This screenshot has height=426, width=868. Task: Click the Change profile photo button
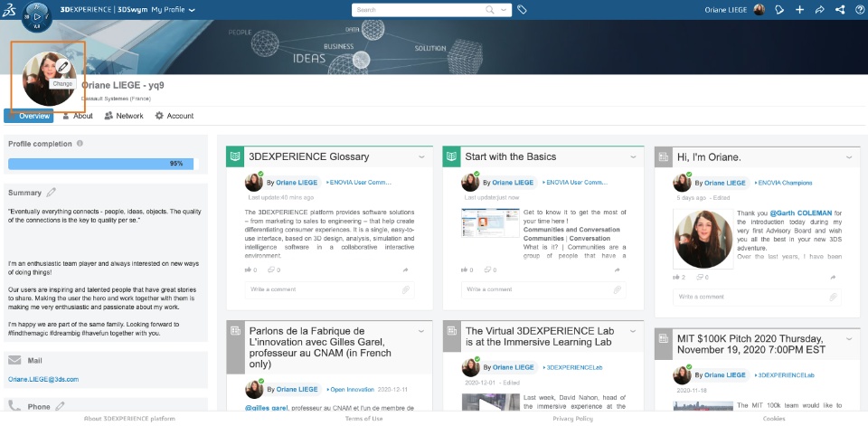click(x=62, y=83)
